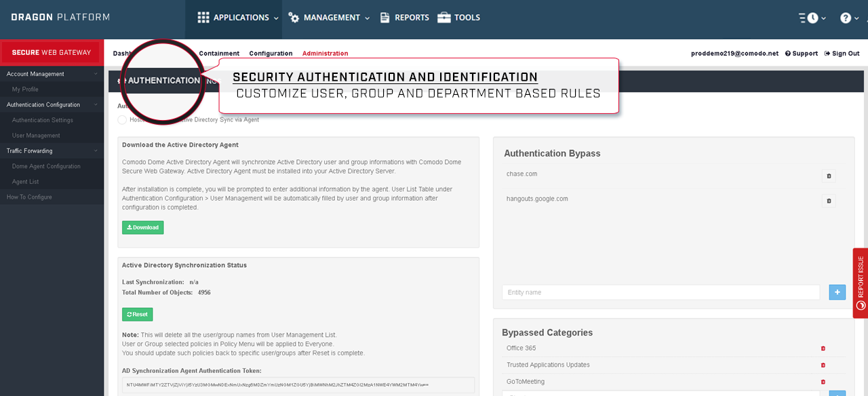Viewport: 868px width, 396px height.
Task: Remove Office 365 bypassed category
Action: 823,349
